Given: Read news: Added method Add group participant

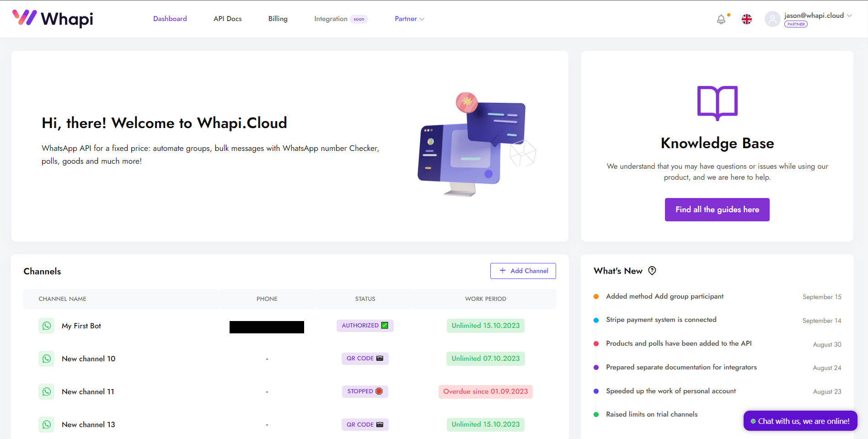Looking at the screenshot, I should pos(665,296).
